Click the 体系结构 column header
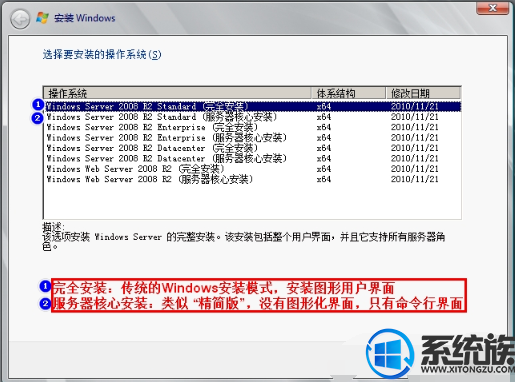The width and height of the screenshot is (515, 382). click(348, 93)
